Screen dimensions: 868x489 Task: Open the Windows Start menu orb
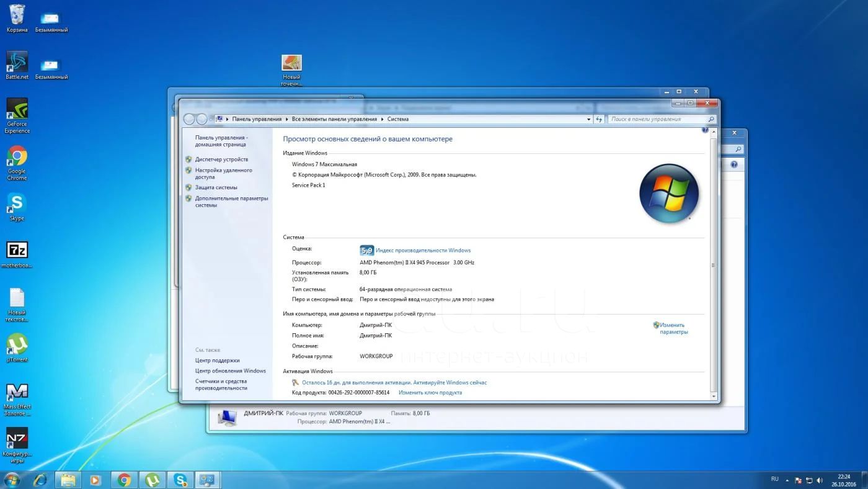(12, 480)
